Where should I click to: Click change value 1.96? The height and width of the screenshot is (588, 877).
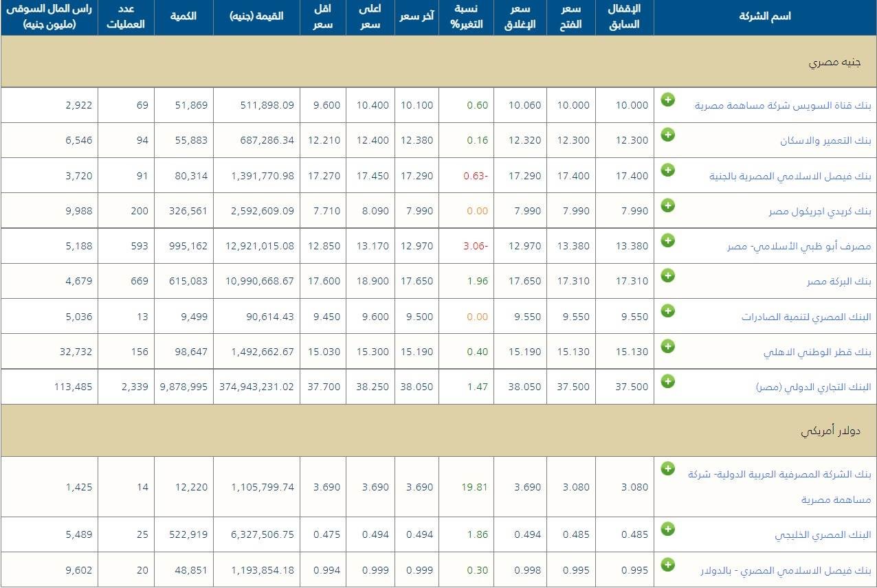point(478,282)
